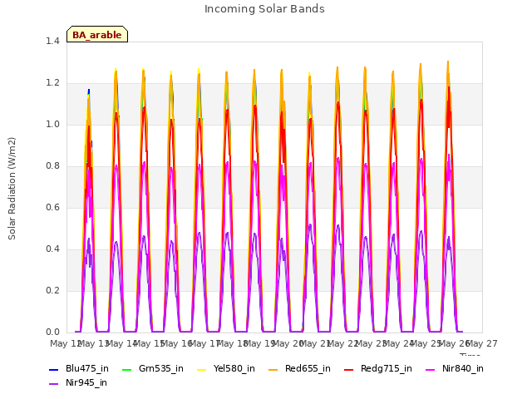Click the 0.2 y-axis tick label
This screenshot has height=399, width=532.
tap(52, 290)
